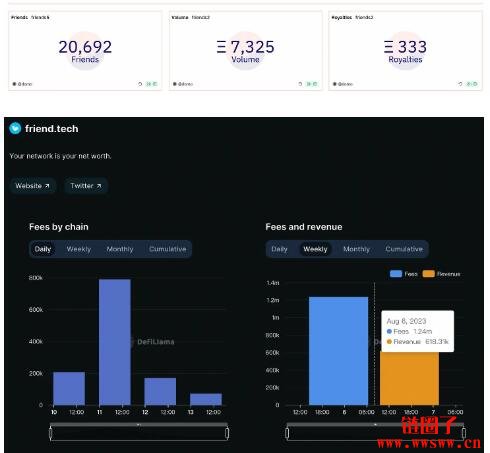Select Daily tab in Fees and revenue

point(279,249)
